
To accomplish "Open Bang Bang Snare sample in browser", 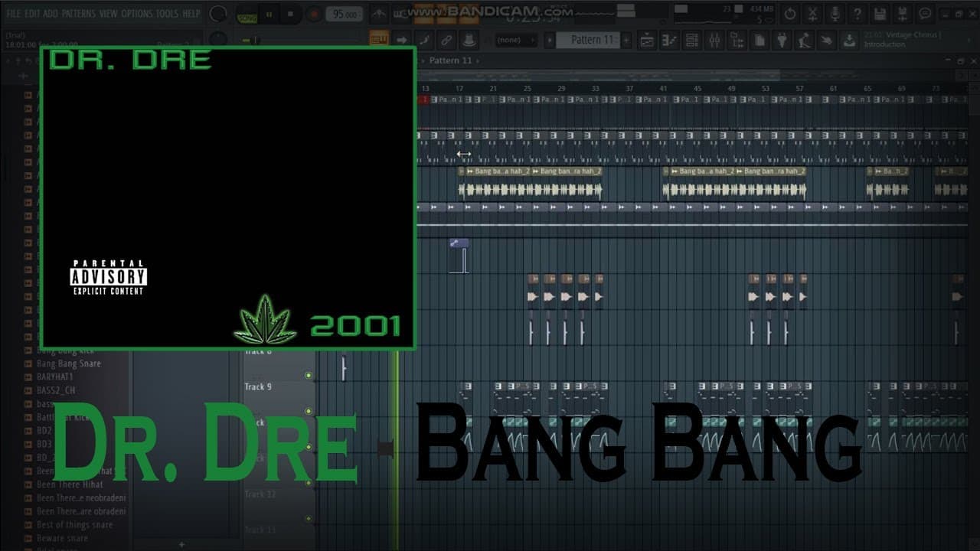I will click(x=69, y=364).
